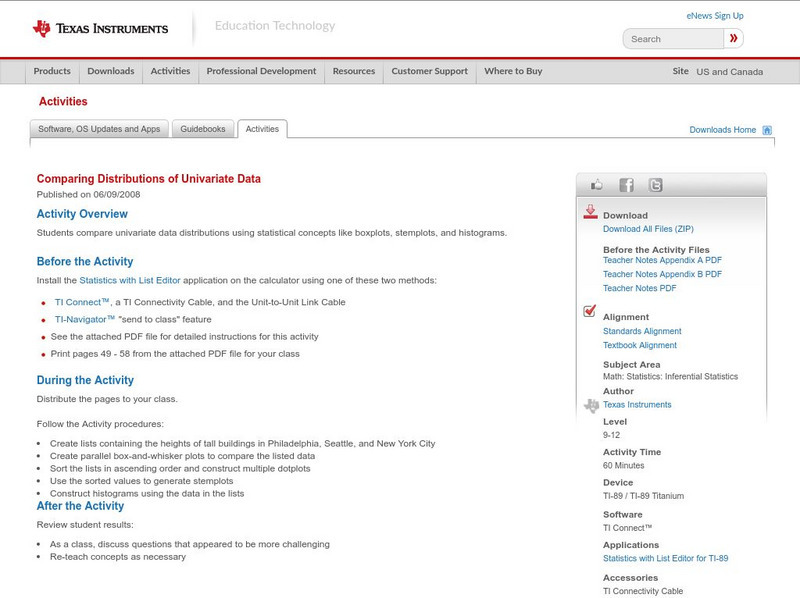Open Customer Support menu

coord(430,71)
